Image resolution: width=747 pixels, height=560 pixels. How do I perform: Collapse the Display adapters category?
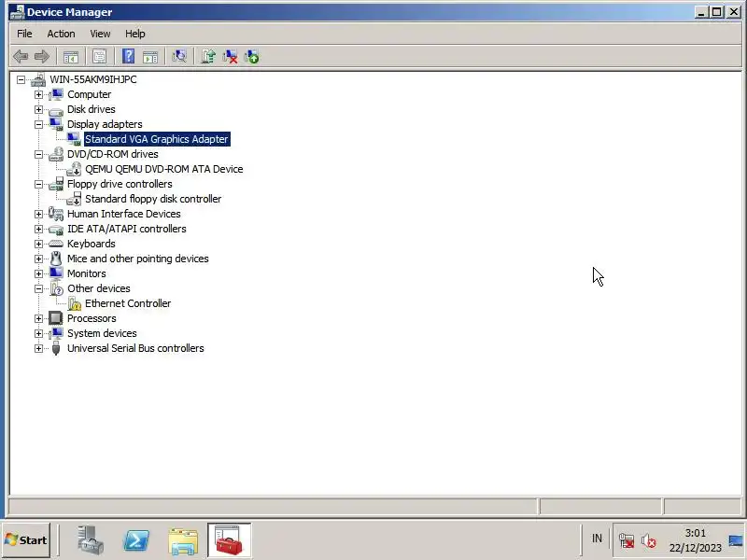(38, 124)
